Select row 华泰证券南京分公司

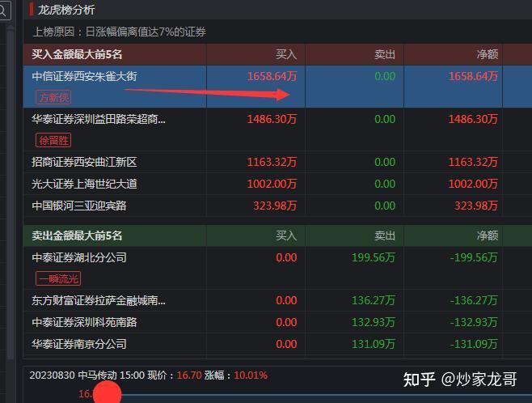(277, 344)
